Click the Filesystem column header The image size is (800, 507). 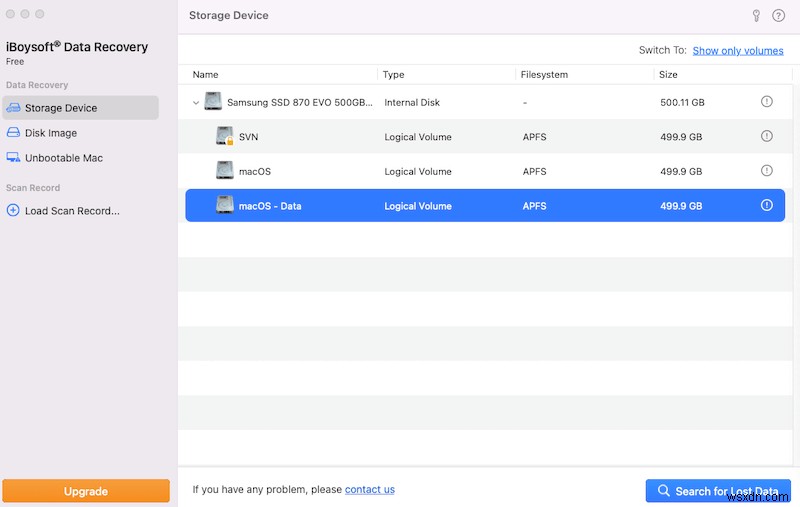click(545, 75)
